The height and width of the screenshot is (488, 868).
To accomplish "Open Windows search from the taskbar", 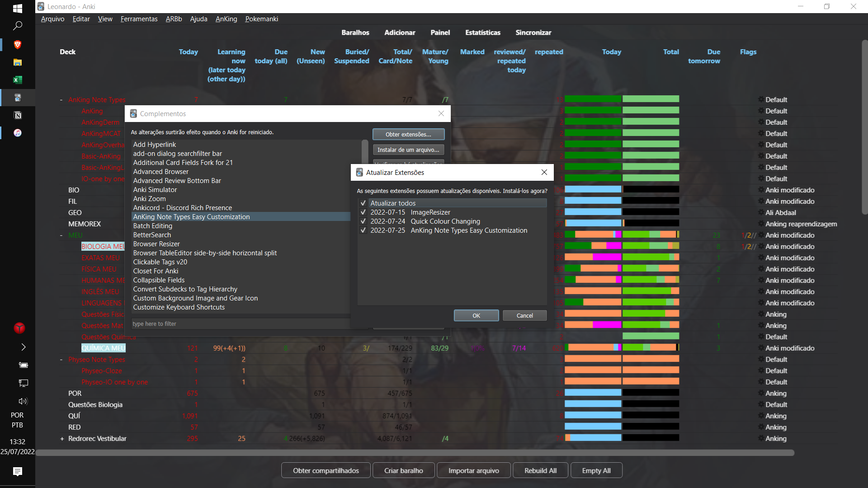I will tap(18, 26).
